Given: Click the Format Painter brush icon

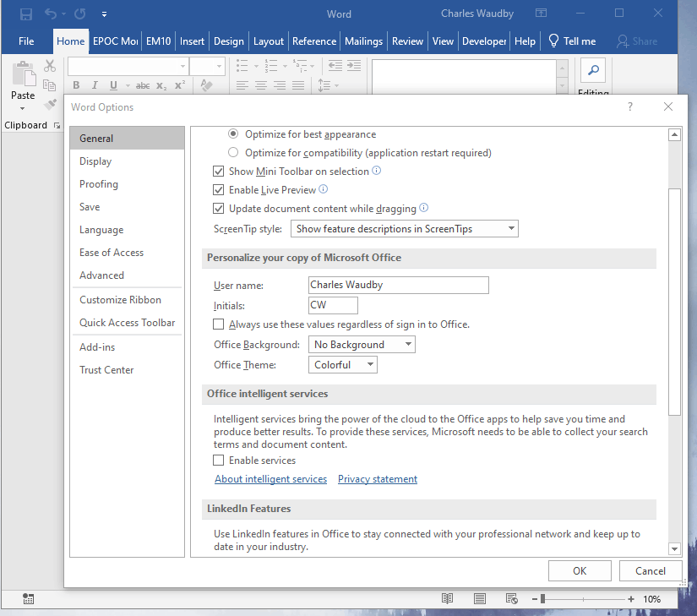Looking at the screenshot, I should (x=50, y=104).
